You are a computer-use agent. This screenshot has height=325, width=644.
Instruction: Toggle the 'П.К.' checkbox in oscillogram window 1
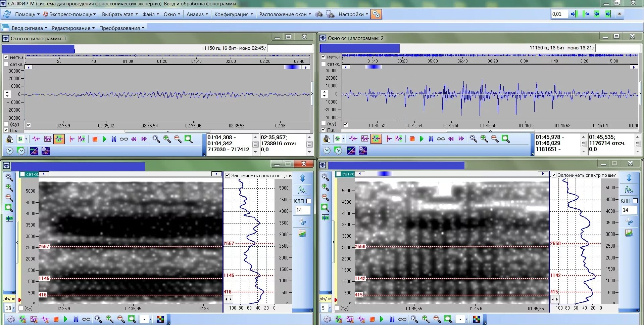pyautogui.click(x=6, y=130)
